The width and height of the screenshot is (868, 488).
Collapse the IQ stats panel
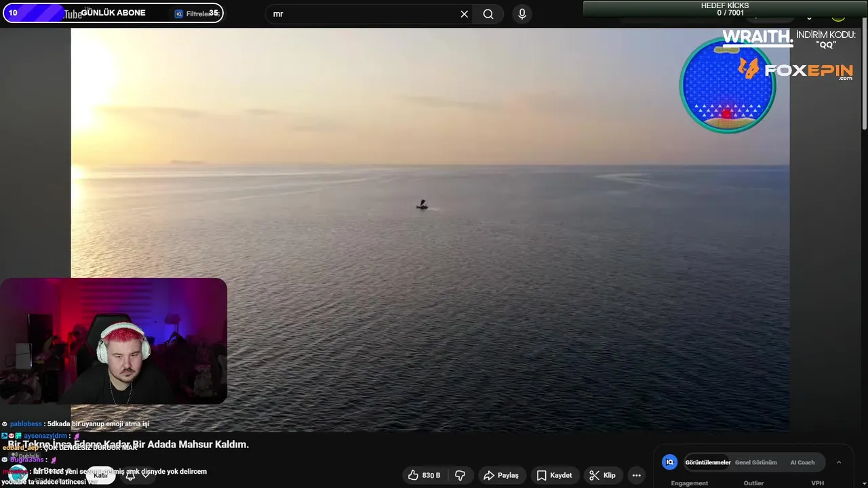pyautogui.click(x=839, y=462)
